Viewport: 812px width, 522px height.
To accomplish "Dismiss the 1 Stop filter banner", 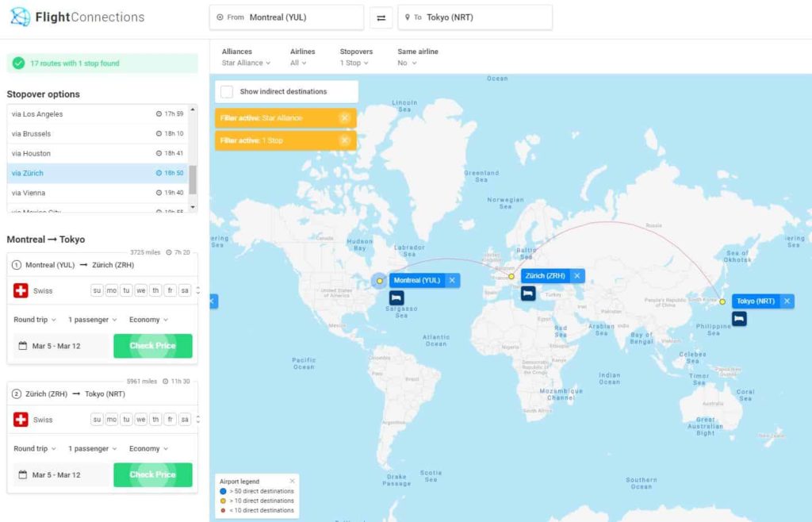I will click(x=344, y=140).
